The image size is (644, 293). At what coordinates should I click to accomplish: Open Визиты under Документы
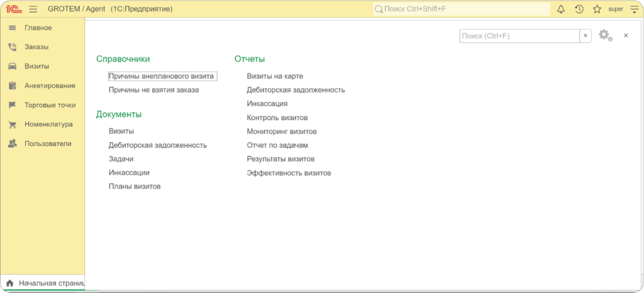121,131
